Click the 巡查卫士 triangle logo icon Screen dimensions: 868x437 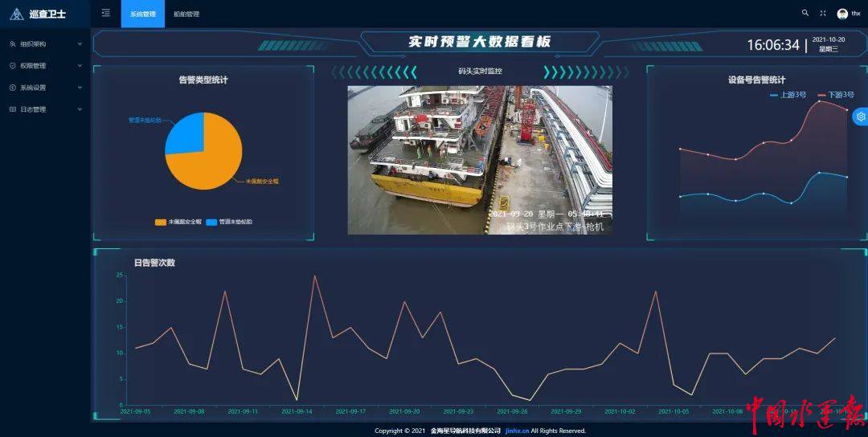click(x=17, y=14)
